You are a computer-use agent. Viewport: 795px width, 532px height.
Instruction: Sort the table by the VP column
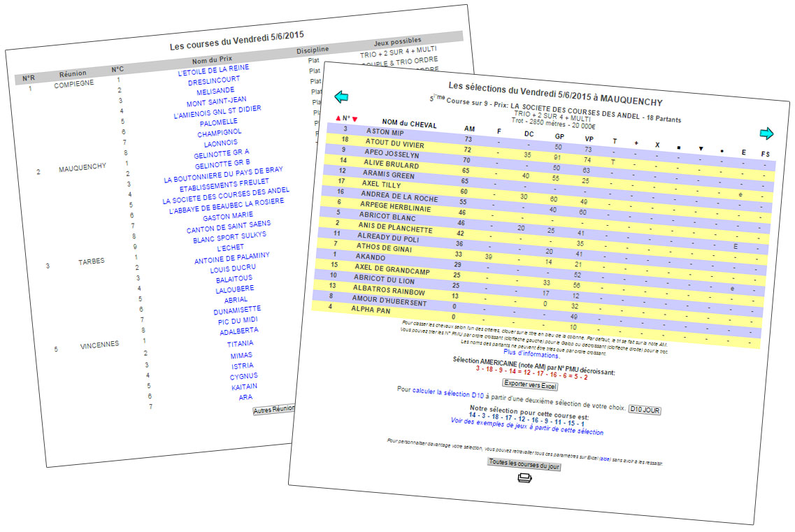pos(589,138)
